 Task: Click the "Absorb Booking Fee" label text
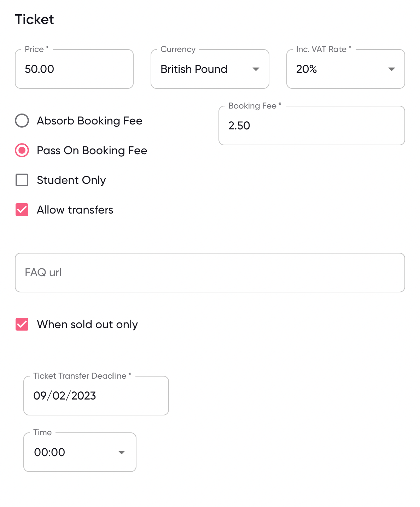[x=89, y=121]
